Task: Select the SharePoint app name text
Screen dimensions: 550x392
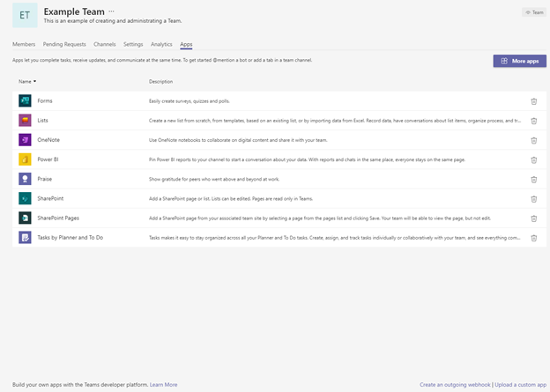Action: point(50,198)
